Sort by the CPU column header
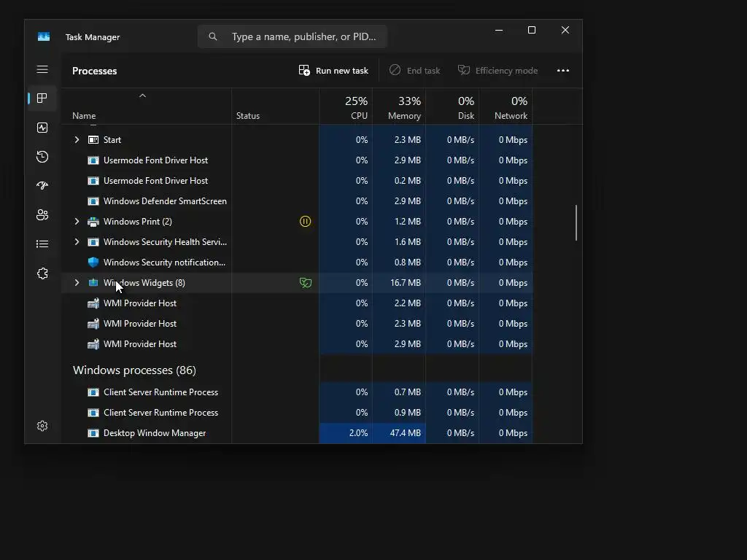Screen dimensions: 747x560 coord(346,106)
